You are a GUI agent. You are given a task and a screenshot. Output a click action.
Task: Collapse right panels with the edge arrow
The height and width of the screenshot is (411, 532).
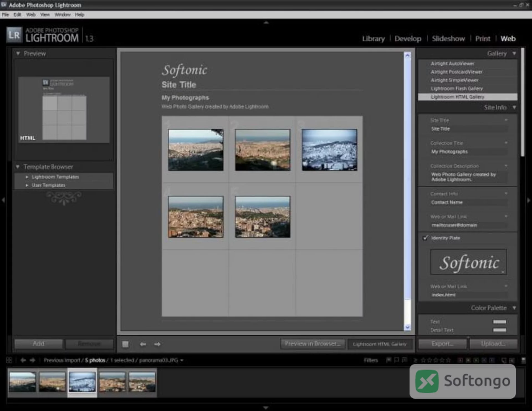529,200
